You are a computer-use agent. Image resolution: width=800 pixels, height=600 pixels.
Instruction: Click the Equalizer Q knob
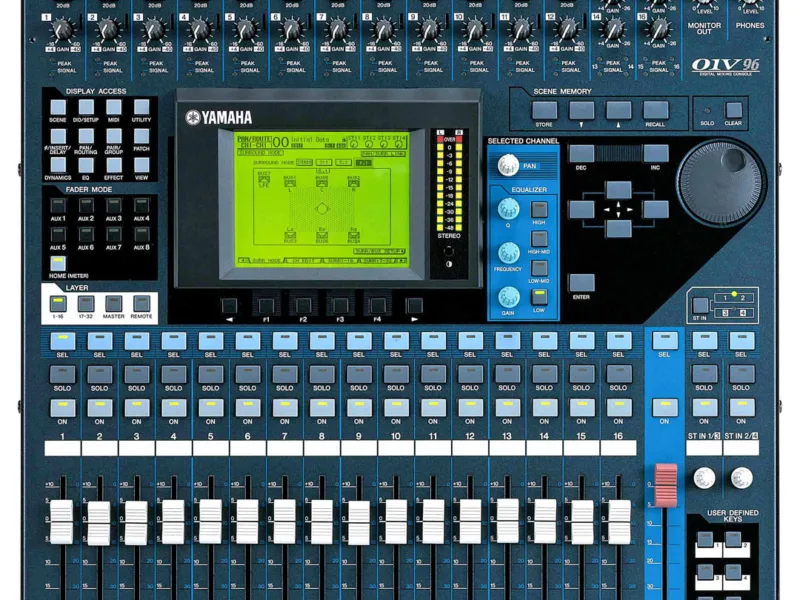click(508, 209)
